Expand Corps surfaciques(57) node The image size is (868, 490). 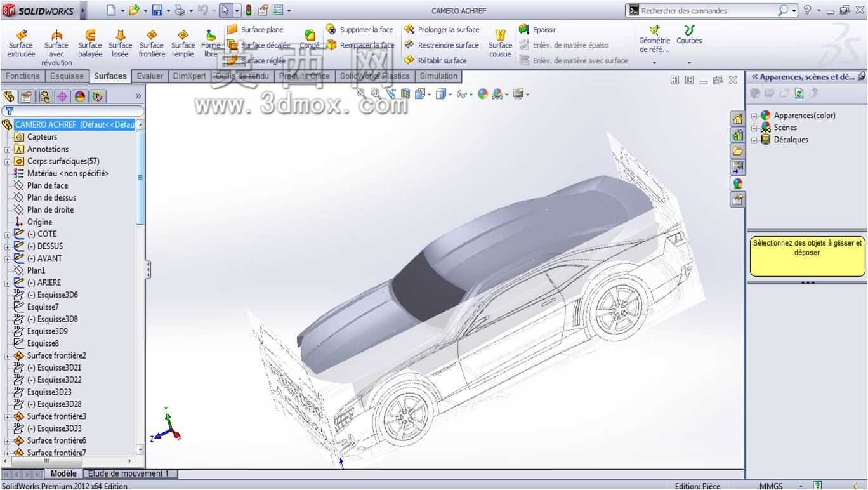pos(7,162)
